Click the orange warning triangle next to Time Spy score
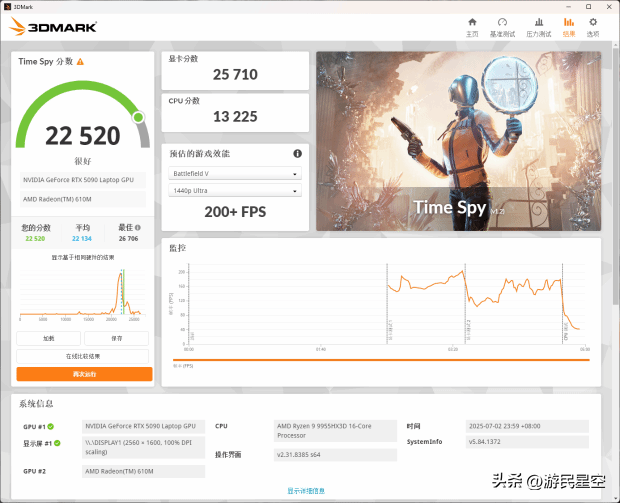Image resolution: width=620 pixels, height=503 pixels. click(x=80, y=62)
